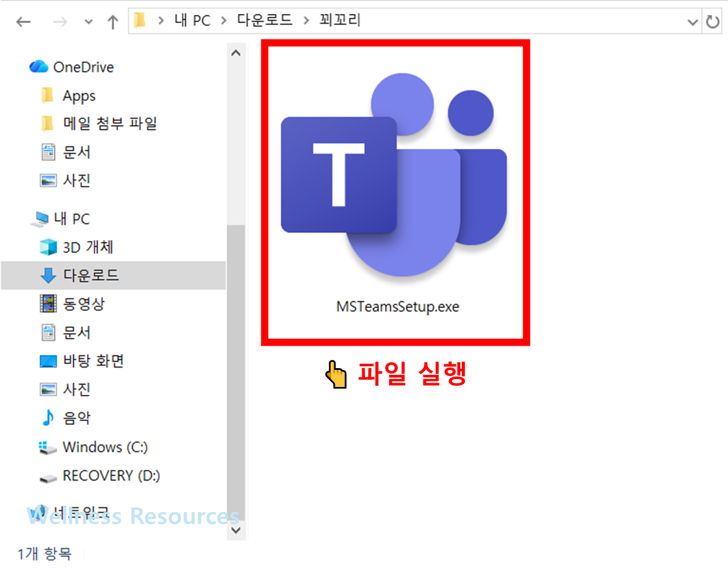Go up one folder level
The height and width of the screenshot is (568, 728).
pyautogui.click(x=113, y=21)
